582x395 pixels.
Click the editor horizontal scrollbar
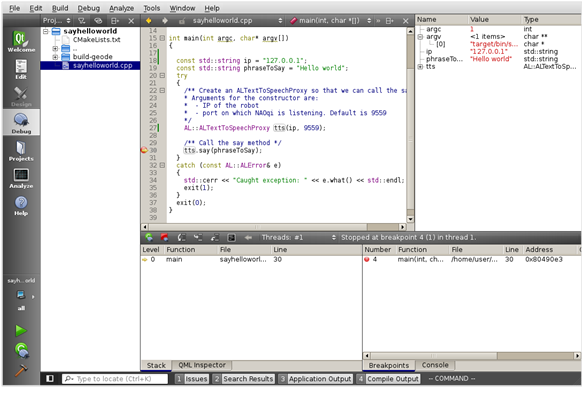(x=274, y=227)
